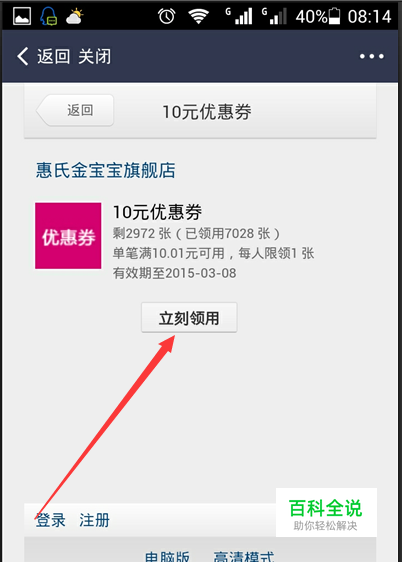Tap the 10元优惠券 coupon title text
Viewport: 402px width, 562px height.
[x=157, y=212]
